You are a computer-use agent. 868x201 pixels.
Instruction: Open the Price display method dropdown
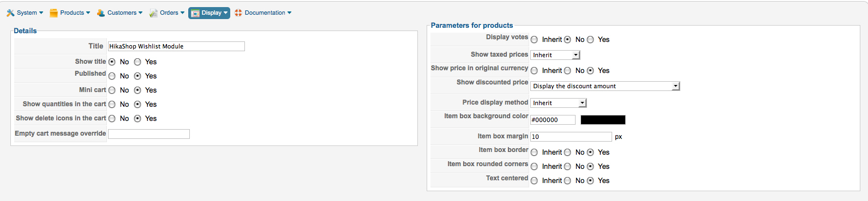click(x=559, y=103)
